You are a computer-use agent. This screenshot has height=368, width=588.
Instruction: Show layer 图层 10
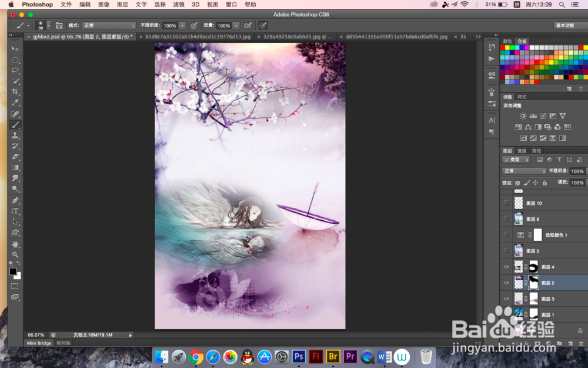pyautogui.click(x=506, y=203)
